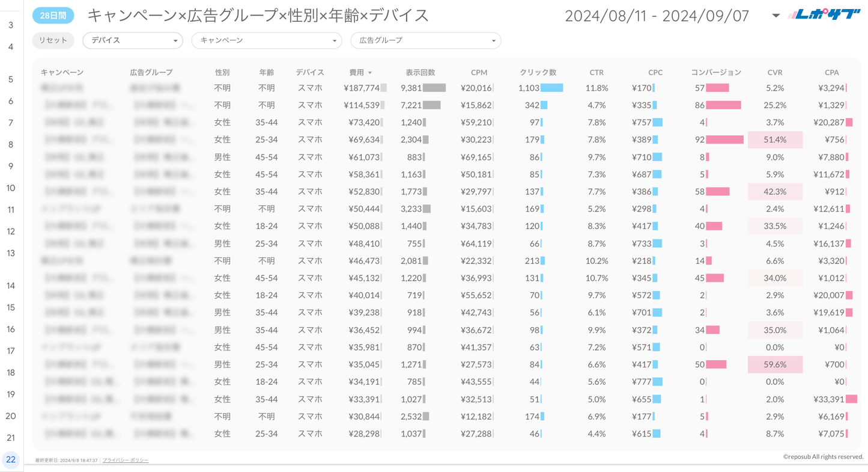Select the 28日間 period badge

click(53, 16)
